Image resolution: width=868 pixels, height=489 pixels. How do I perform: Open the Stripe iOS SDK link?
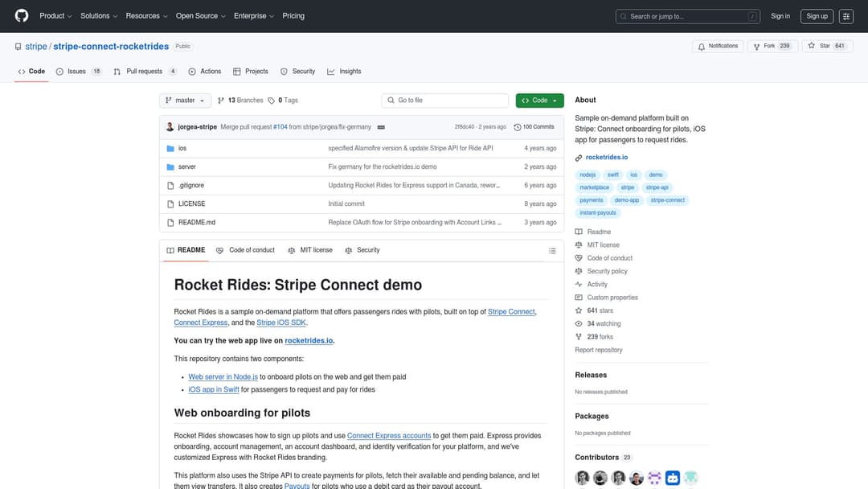280,323
